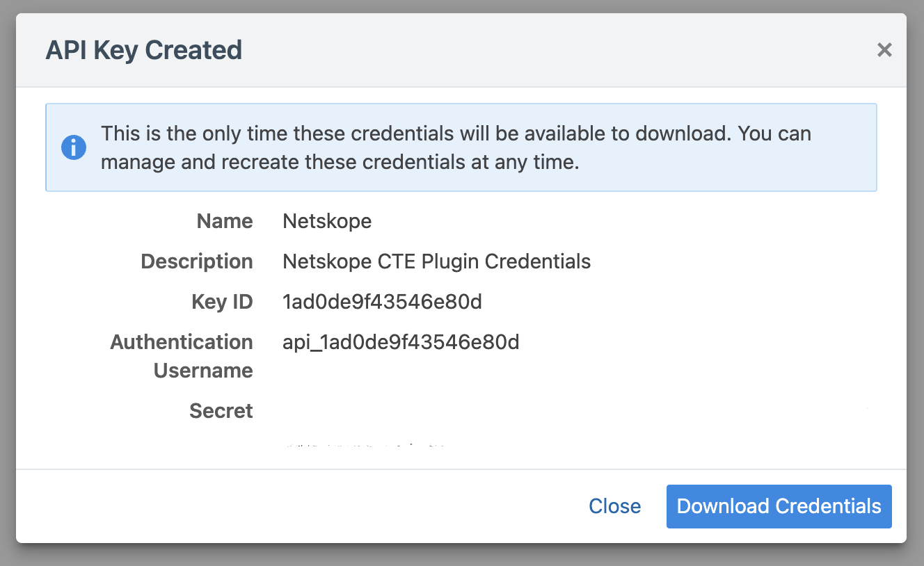Select the Key ID value 1ad0de9f43546e80d
Screen dimensions: 924x566
pos(383,302)
